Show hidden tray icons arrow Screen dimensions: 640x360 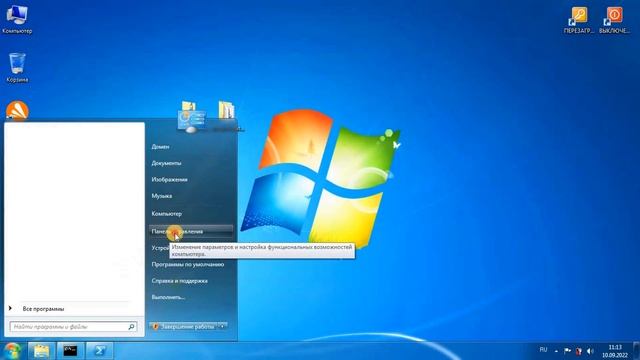pyautogui.click(x=556, y=351)
